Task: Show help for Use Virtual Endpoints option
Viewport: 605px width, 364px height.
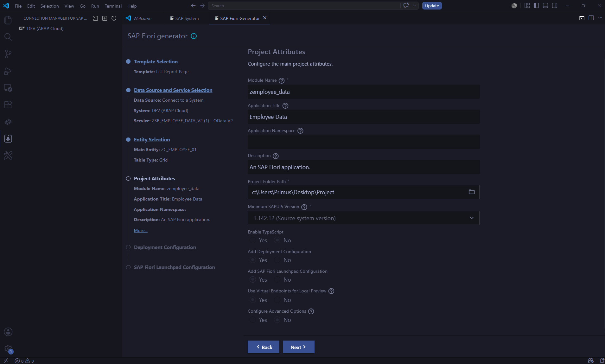Action: click(331, 291)
